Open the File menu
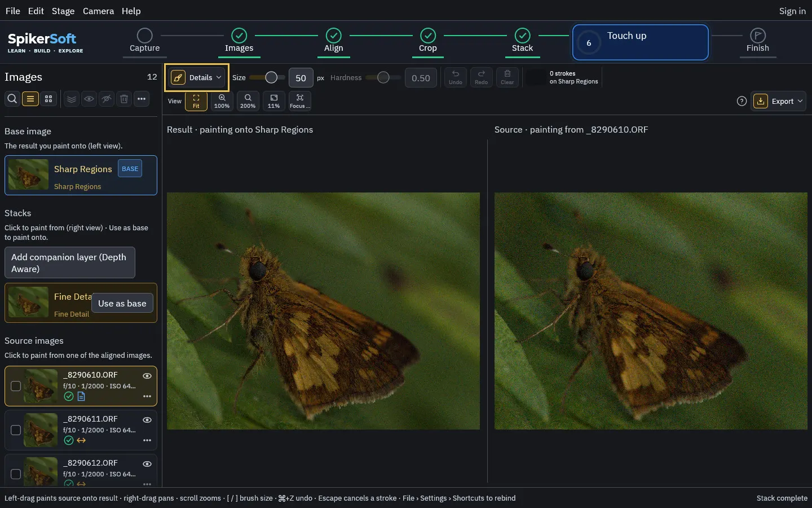 13,11
